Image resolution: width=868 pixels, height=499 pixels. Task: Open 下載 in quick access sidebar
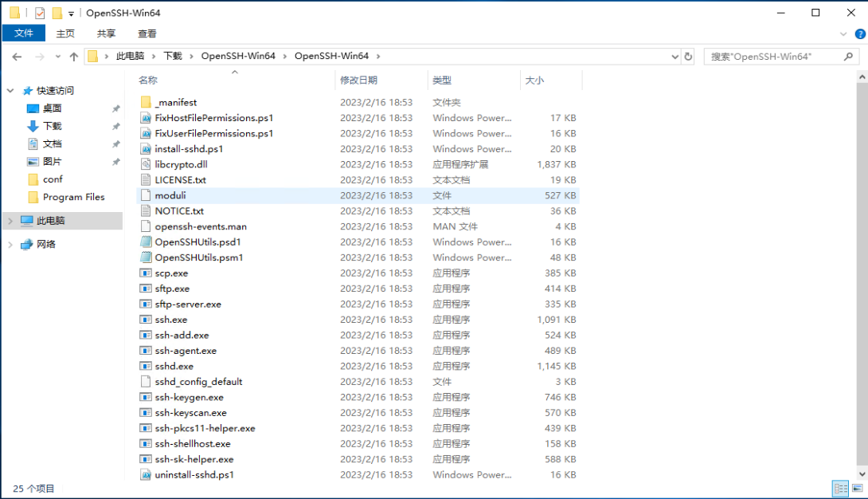[52, 126]
